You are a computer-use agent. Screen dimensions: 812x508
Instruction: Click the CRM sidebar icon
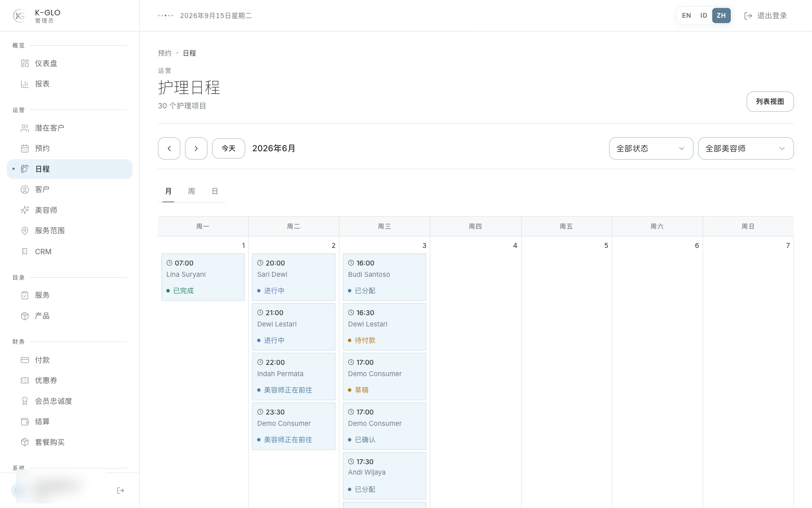click(25, 252)
